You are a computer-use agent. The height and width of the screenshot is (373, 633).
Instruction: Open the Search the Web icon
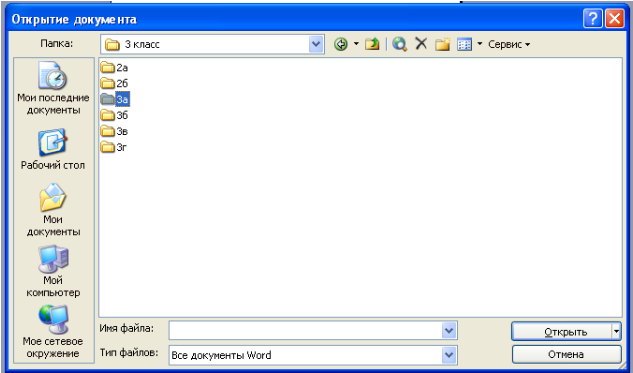click(399, 44)
